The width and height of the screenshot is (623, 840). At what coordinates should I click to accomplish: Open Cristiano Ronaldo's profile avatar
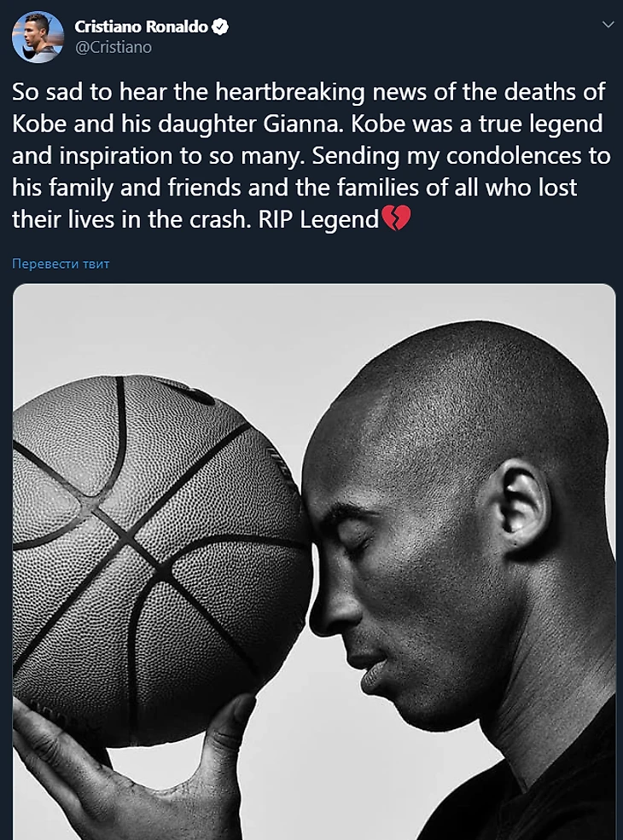(x=38, y=37)
